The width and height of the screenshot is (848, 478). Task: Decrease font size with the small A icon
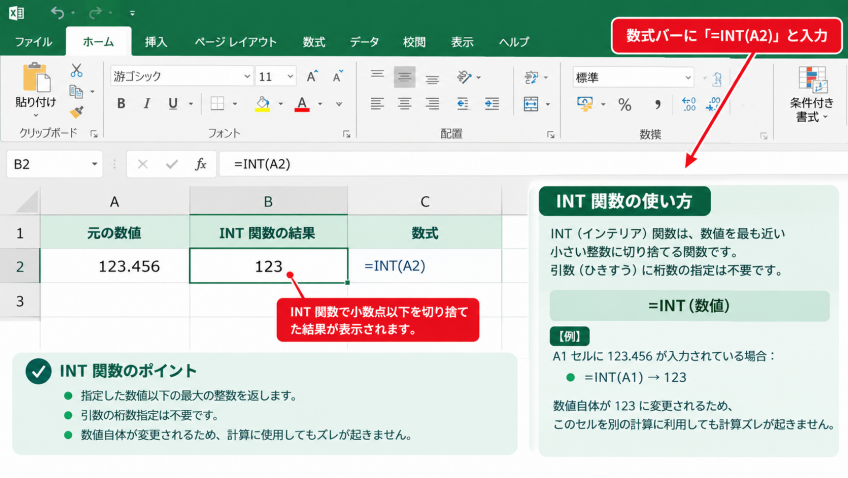click(x=338, y=77)
